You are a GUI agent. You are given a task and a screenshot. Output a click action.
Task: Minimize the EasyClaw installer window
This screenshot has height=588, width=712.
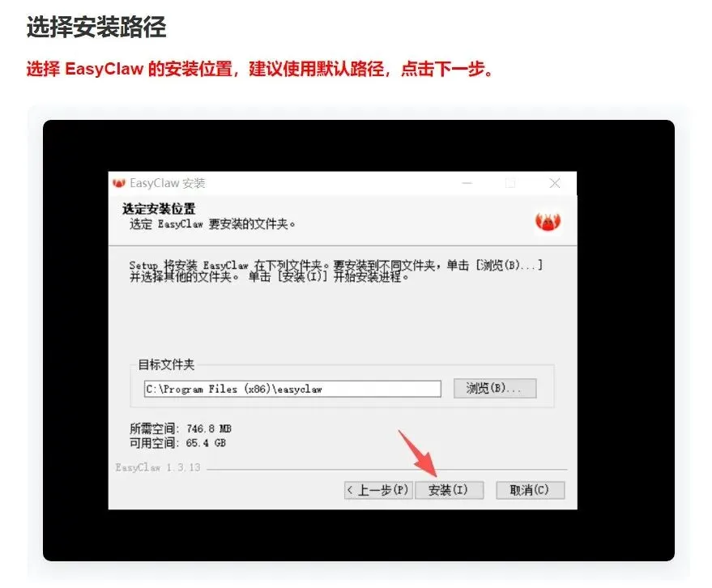click(467, 183)
